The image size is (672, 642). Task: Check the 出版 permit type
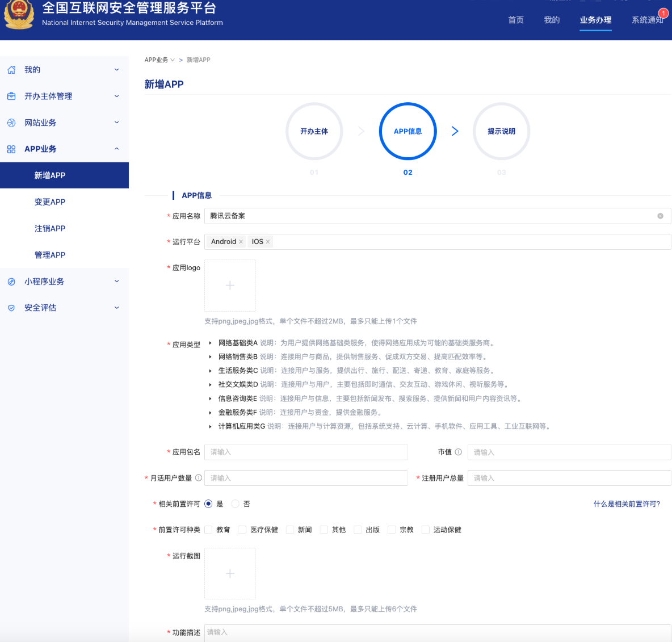(358, 530)
